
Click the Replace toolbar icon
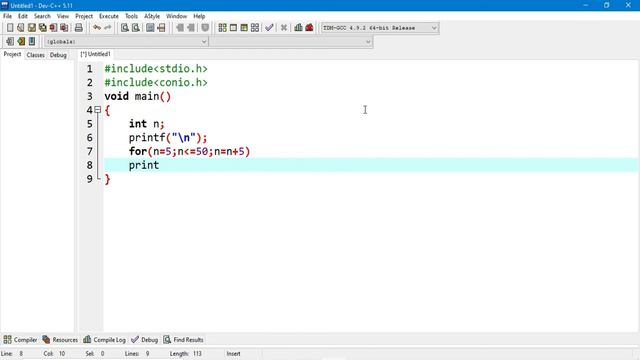coord(136,28)
